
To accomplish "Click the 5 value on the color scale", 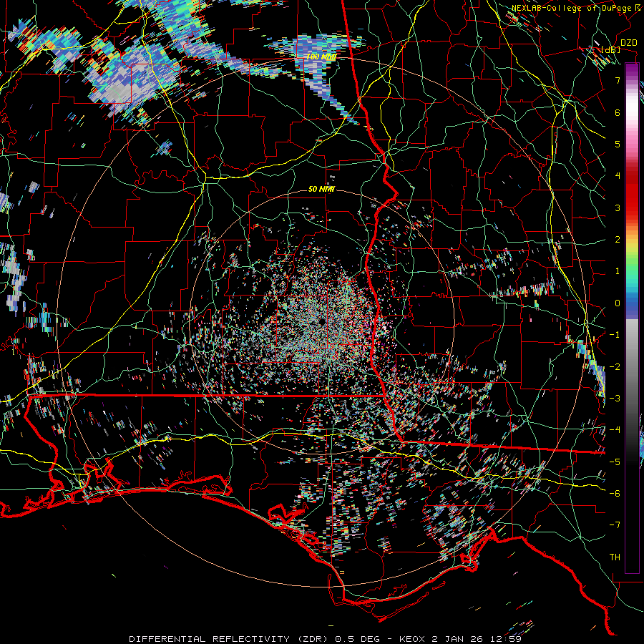I will point(618,144).
